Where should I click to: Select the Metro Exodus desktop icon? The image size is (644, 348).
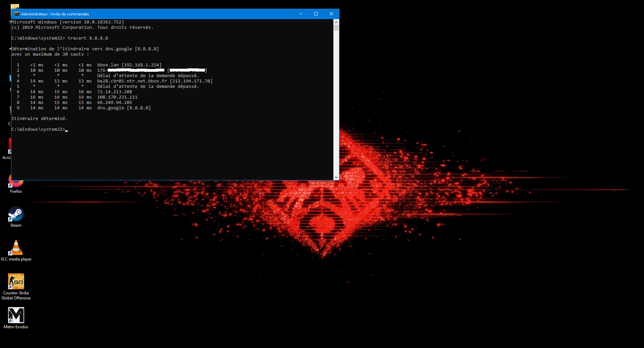[16, 318]
